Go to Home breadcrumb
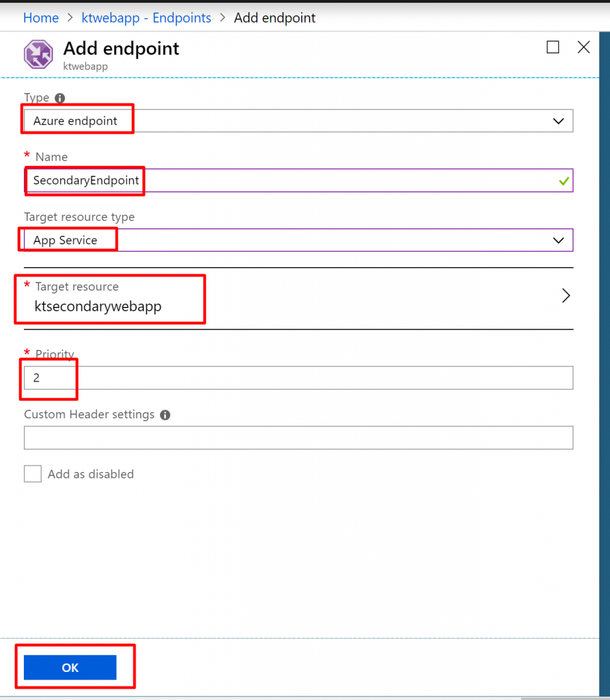The image size is (610, 700). click(41, 18)
